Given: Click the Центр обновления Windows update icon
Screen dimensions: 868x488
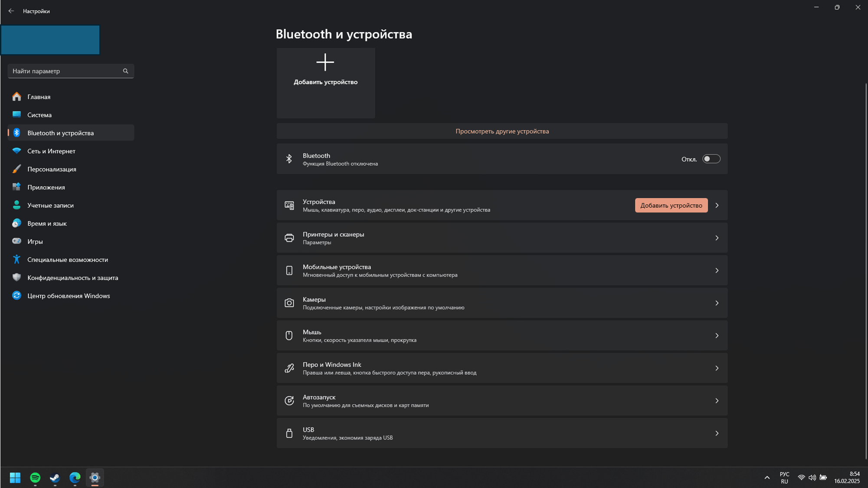Looking at the screenshot, I should [16, 295].
